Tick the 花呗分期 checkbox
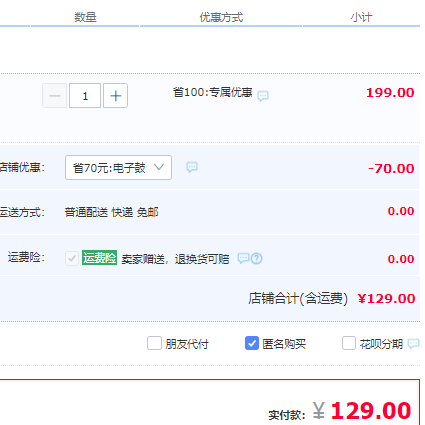This screenshot has width=425, height=425. 349,343
